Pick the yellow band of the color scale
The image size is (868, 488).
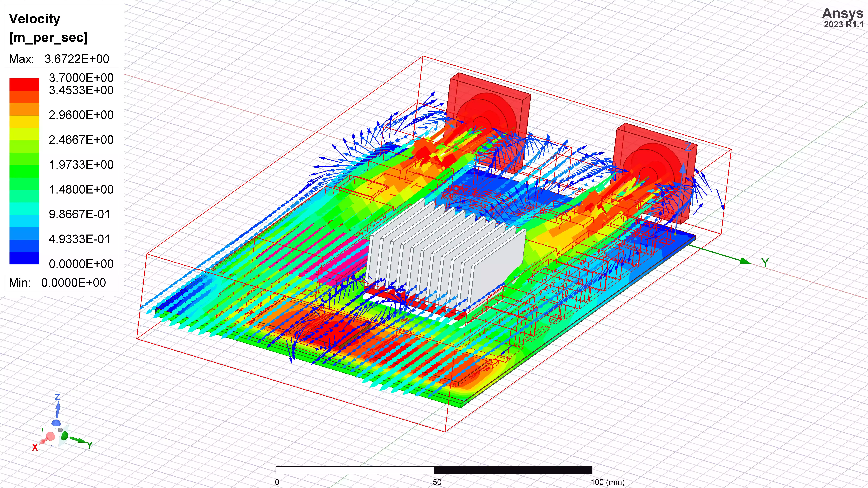(x=24, y=122)
